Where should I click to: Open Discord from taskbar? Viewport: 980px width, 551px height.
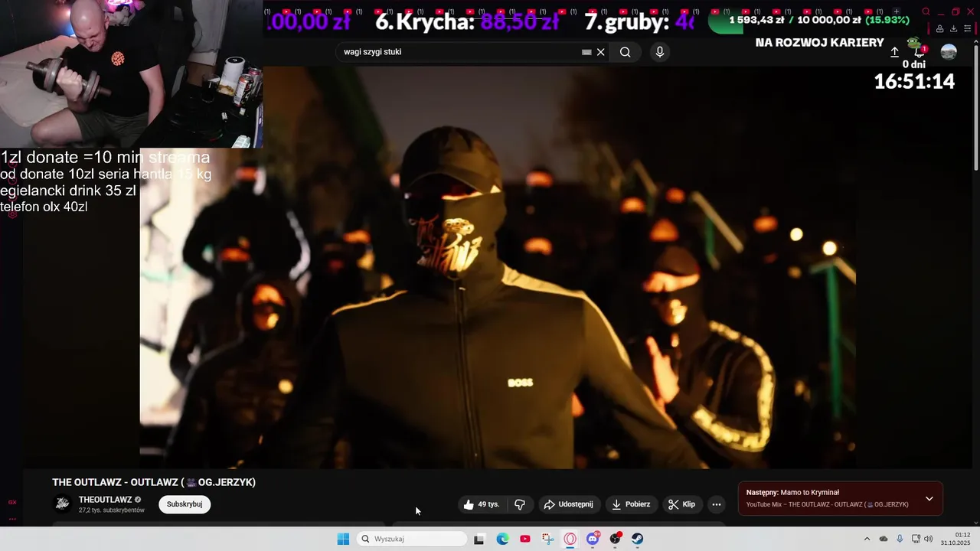coord(593,539)
